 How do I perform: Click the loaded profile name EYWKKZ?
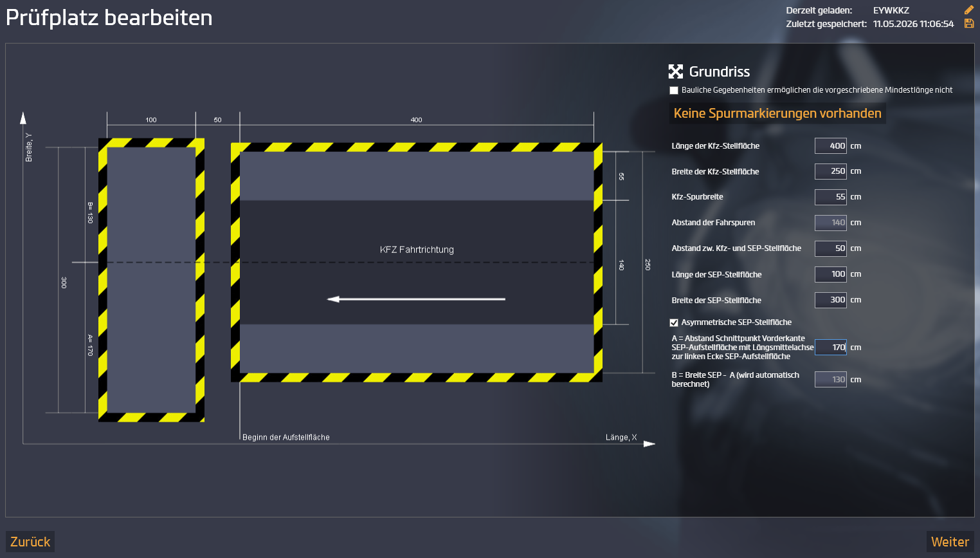891,10
